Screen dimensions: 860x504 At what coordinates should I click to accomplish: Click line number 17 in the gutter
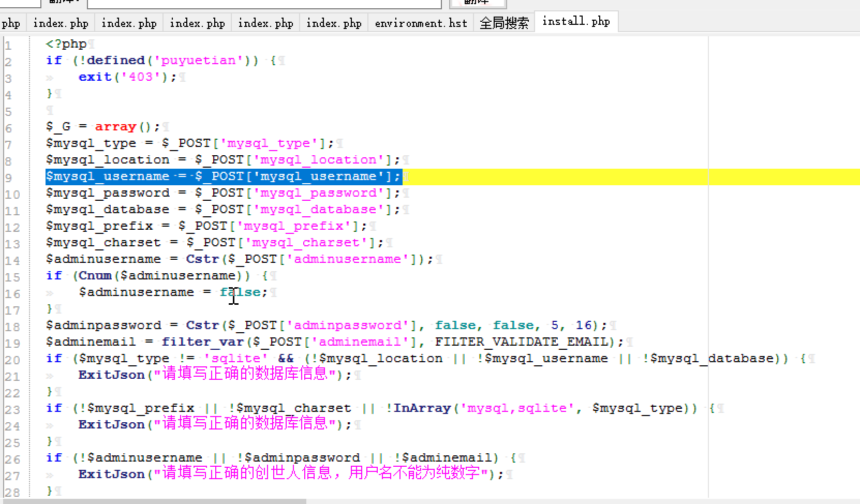(x=12, y=310)
